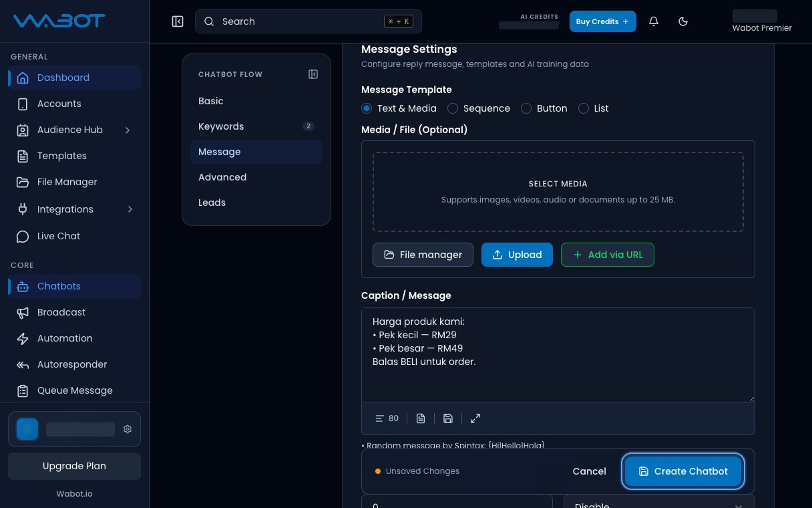The width and height of the screenshot is (812, 508).
Task: Open the Leads flow step
Action: [256, 203]
